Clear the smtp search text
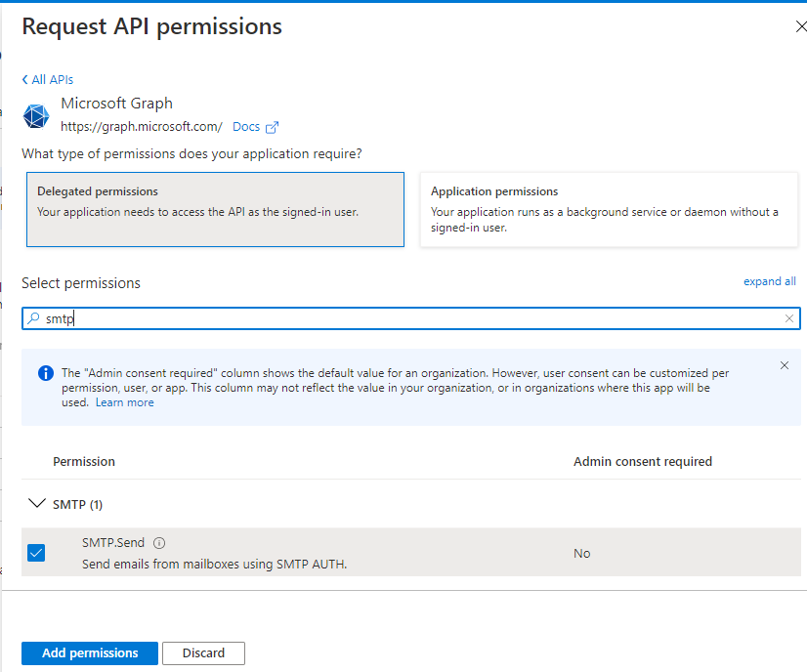807x672 pixels. 789,318
